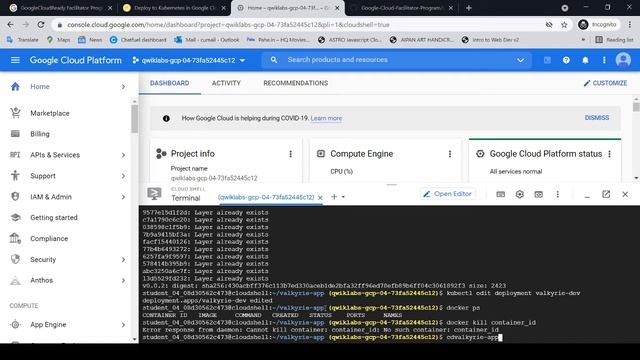Expand the search bar dropdown arrow

(x=520, y=60)
